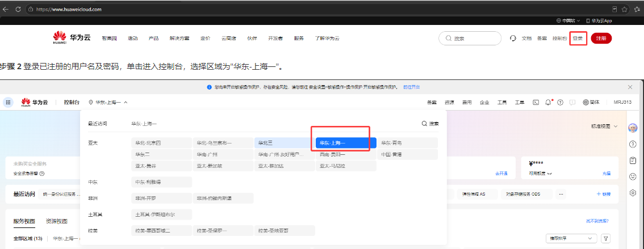Image resolution: width=644 pixels, height=249 pixels.
Task: Click the MRJ313 account name
Action: click(622, 102)
